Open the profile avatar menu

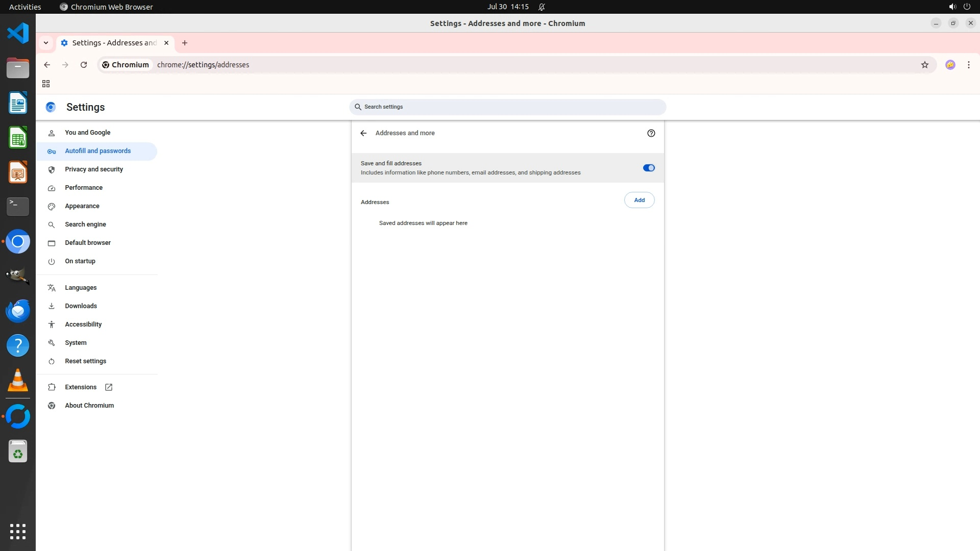pos(950,65)
